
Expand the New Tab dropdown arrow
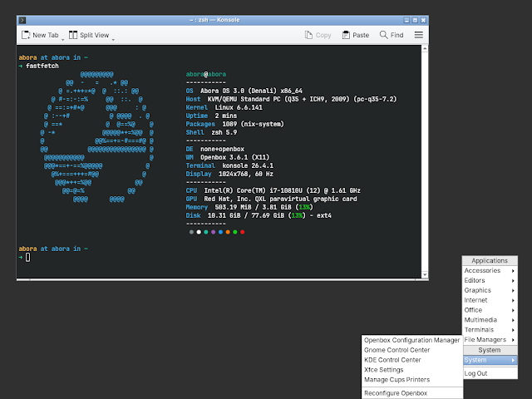[63, 40]
